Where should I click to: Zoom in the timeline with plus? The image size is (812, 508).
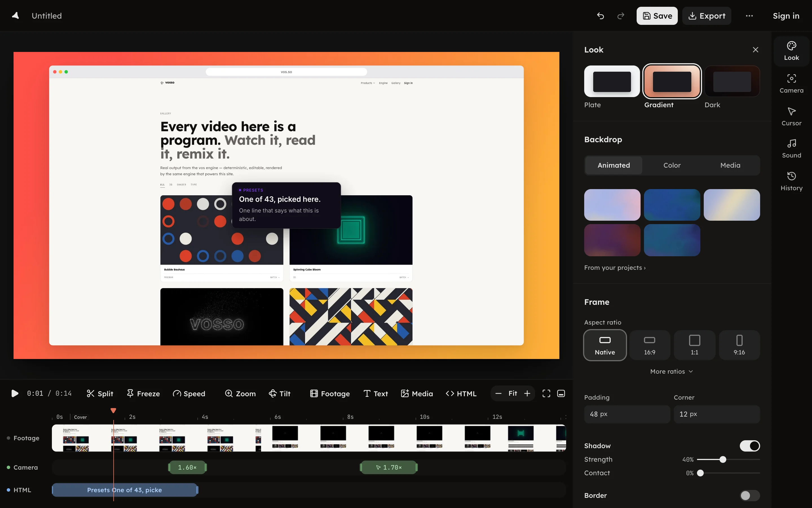(x=527, y=393)
